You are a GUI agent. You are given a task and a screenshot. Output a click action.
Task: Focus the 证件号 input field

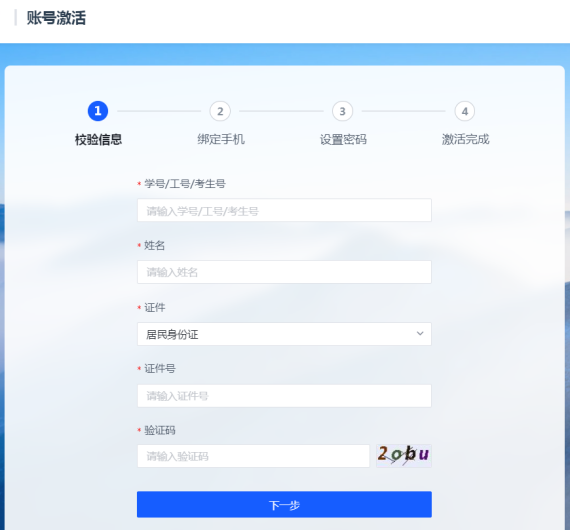284,396
